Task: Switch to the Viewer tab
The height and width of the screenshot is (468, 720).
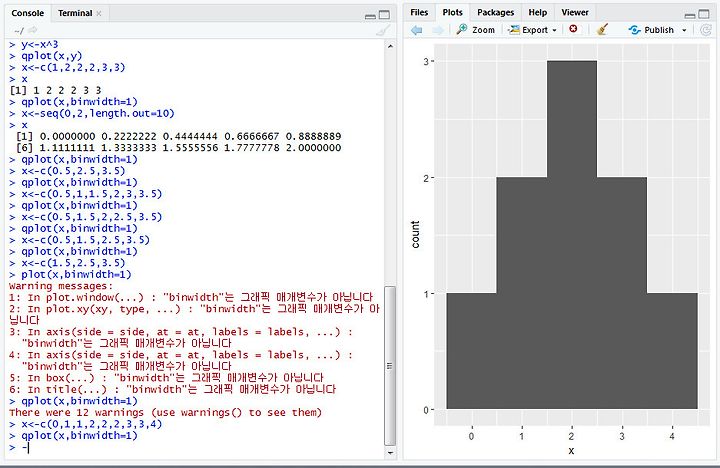Action: click(x=574, y=12)
